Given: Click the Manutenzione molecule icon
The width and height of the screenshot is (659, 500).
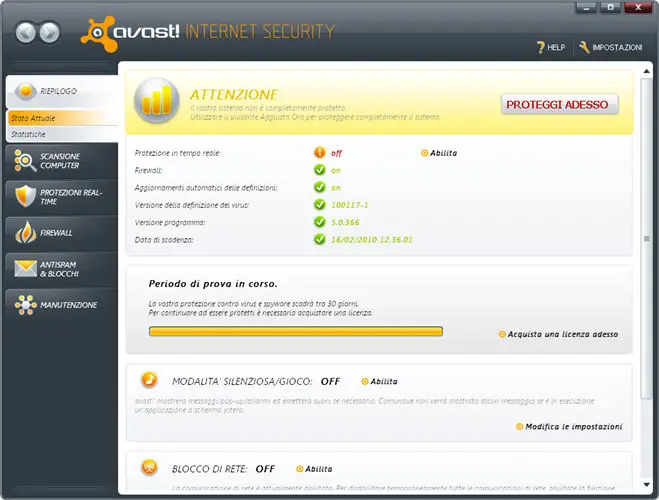Looking at the screenshot, I should pos(26,305).
